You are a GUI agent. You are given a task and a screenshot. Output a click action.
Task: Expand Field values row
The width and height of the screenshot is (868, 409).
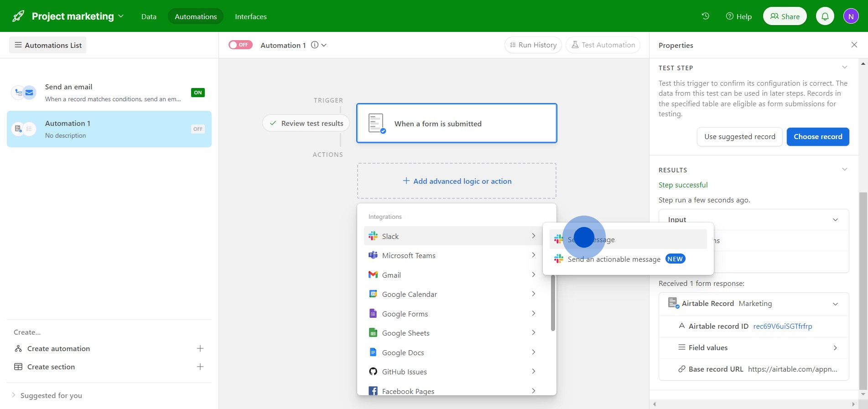(x=754, y=347)
